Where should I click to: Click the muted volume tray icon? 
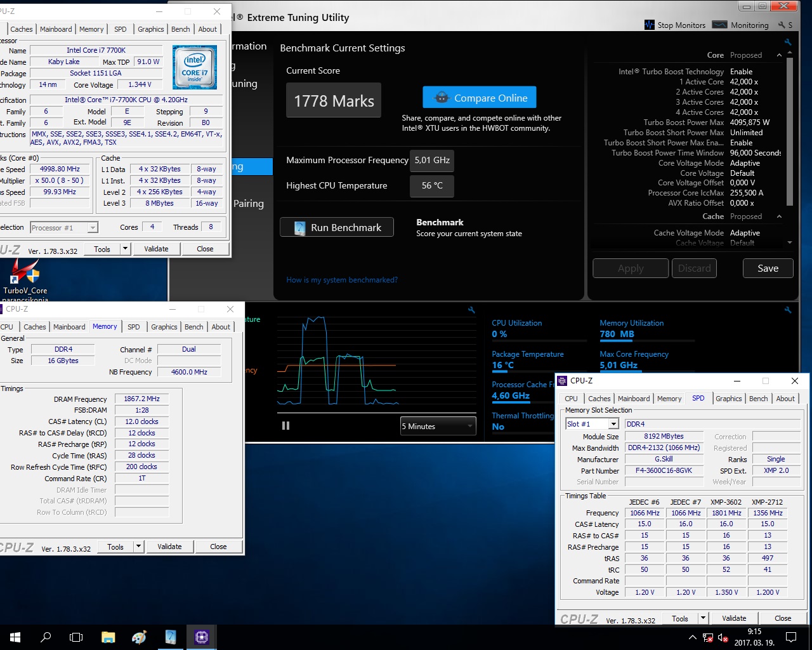click(723, 637)
